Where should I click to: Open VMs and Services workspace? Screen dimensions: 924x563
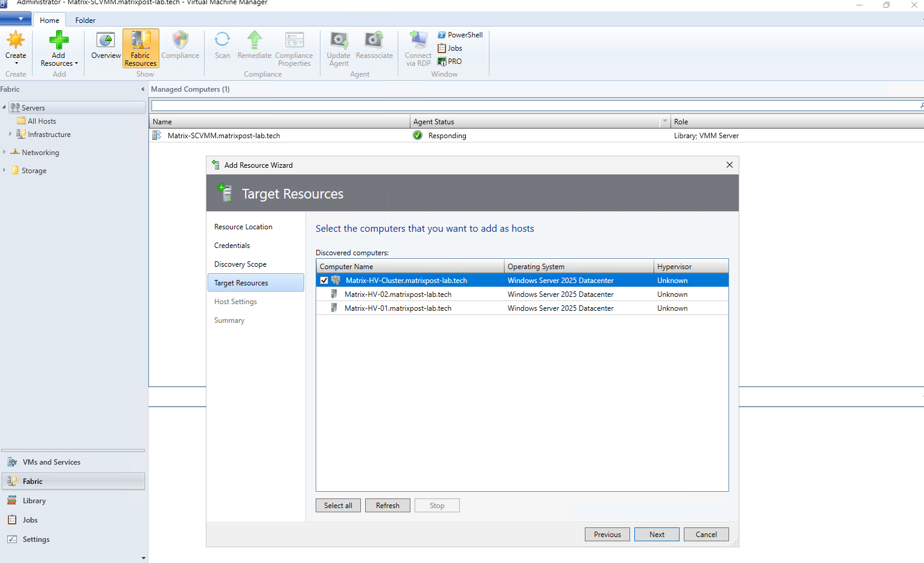(73, 462)
